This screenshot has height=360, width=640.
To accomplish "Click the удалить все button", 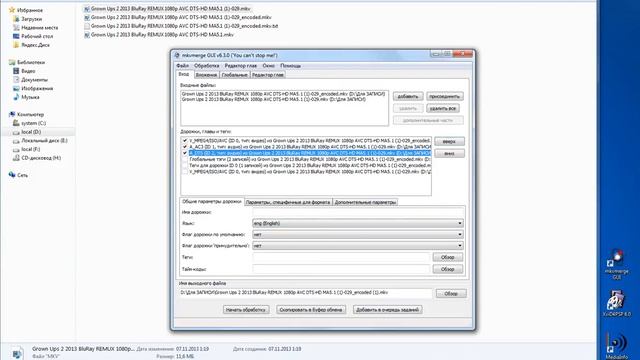I will [x=443, y=109].
